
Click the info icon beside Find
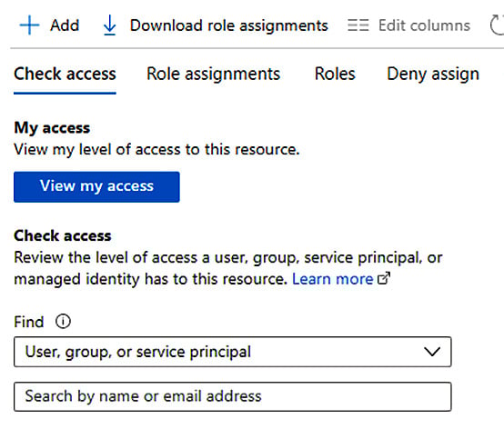point(63,322)
